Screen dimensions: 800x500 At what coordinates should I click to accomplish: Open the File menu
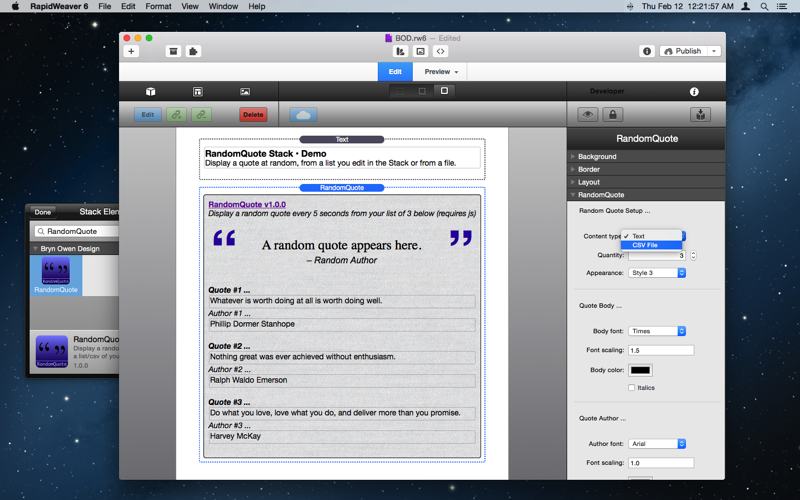(x=105, y=6)
